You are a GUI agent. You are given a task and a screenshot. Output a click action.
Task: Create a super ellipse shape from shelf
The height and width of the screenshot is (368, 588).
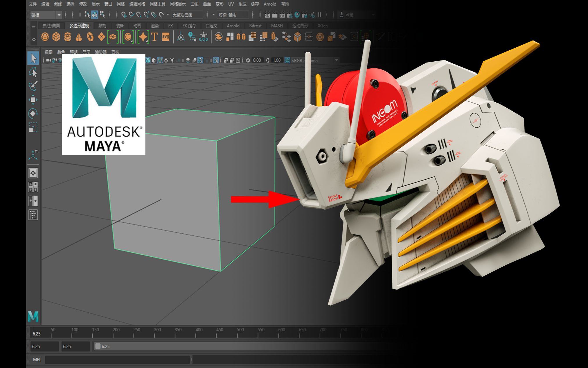click(x=143, y=37)
